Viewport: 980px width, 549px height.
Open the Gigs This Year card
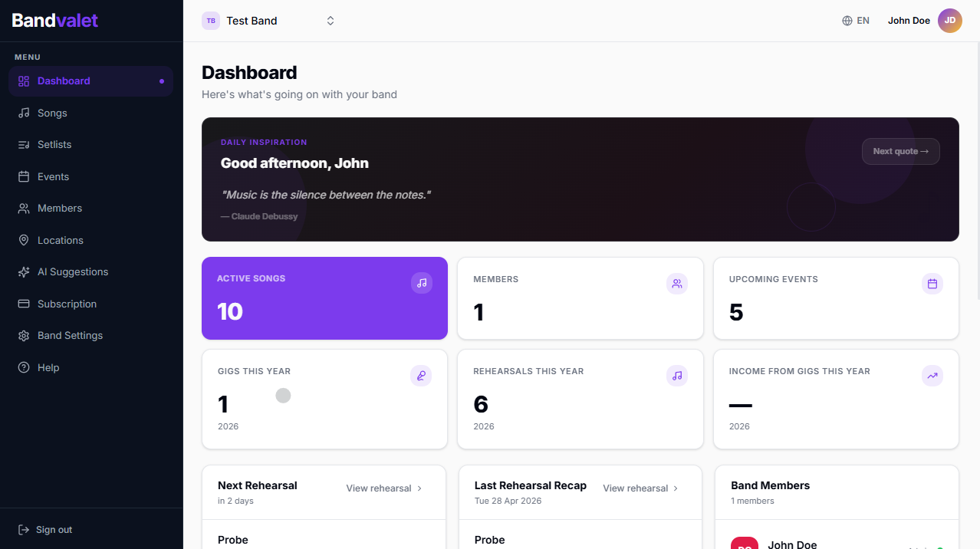[x=324, y=399]
